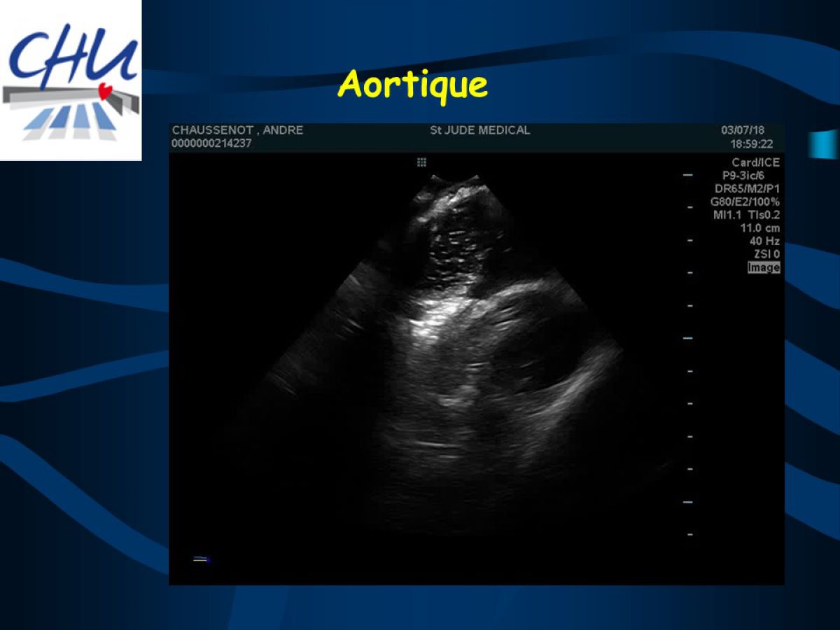Click the G80/E2/100% gain setting

(x=745, y=202)
